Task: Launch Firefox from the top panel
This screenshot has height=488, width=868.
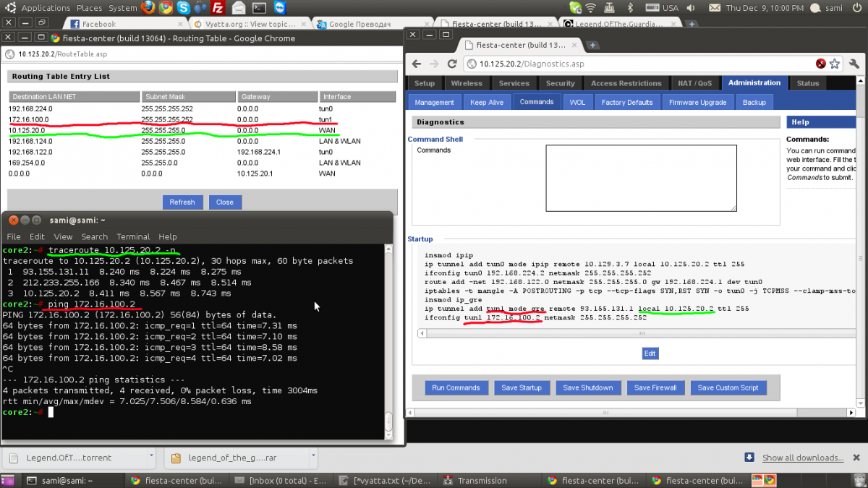Action: [148, 8]
